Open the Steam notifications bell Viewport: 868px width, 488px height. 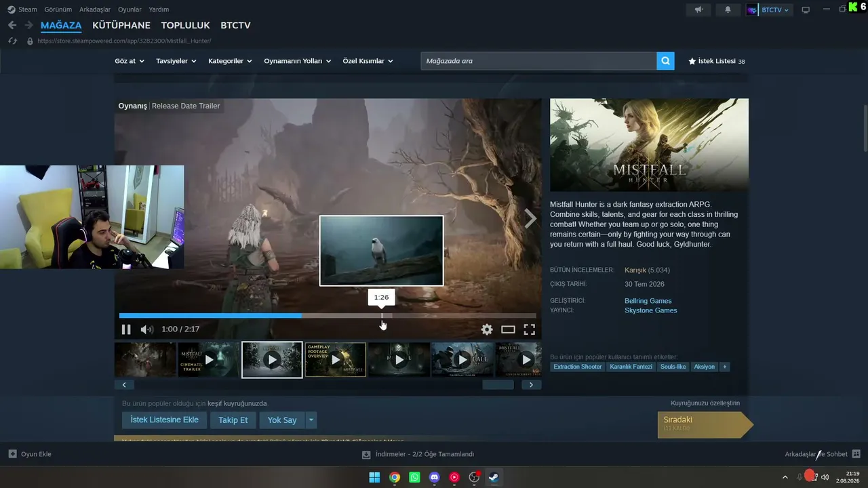tap(728, 9)
